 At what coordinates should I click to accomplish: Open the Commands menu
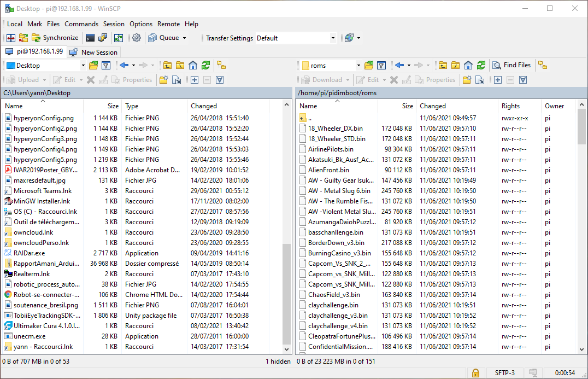[81, 24]
